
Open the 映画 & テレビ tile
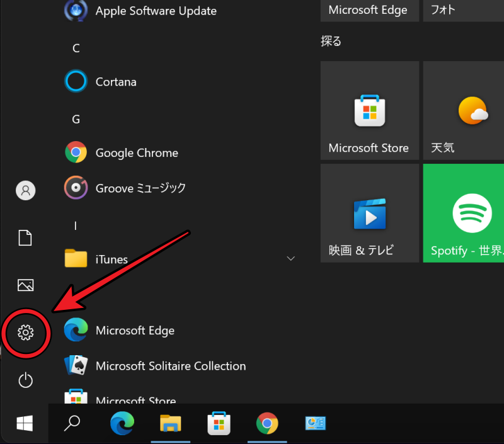(x=370, y=213)
